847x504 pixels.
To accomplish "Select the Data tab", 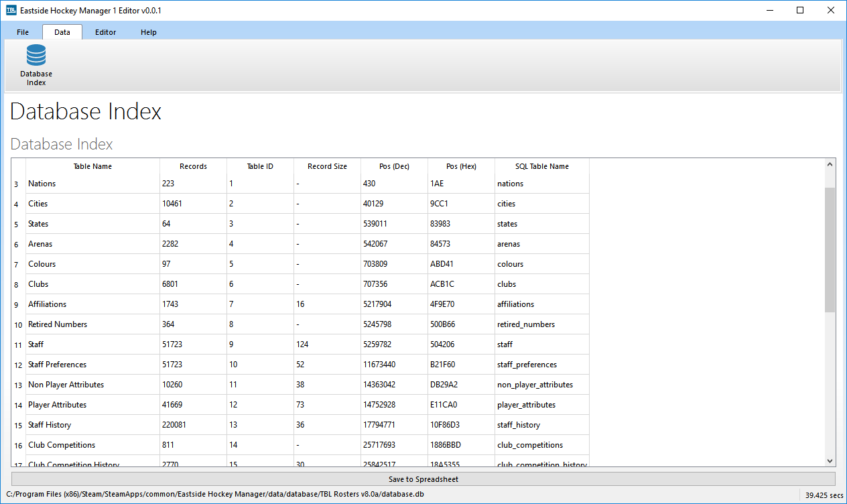I will [62, 31].
